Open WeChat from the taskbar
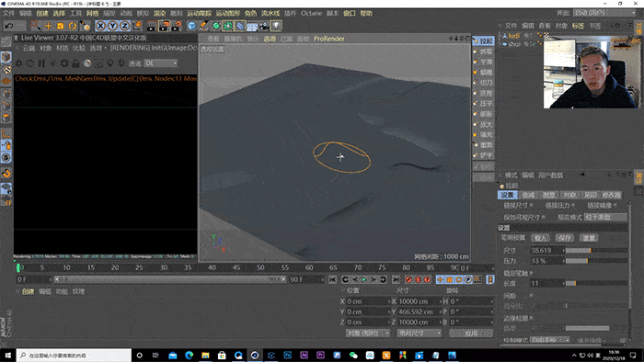Image resolution: width=644 pixels, height=362 pixels. coord(353,355)
